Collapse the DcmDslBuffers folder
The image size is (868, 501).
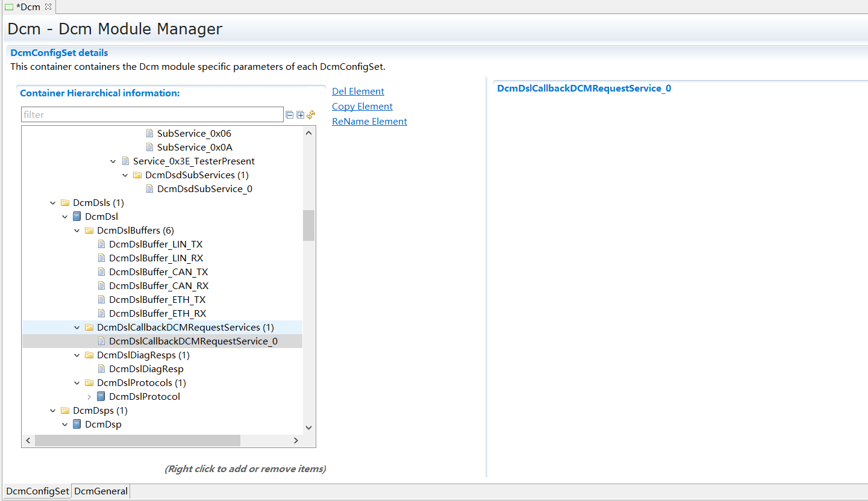coord(77,230)
